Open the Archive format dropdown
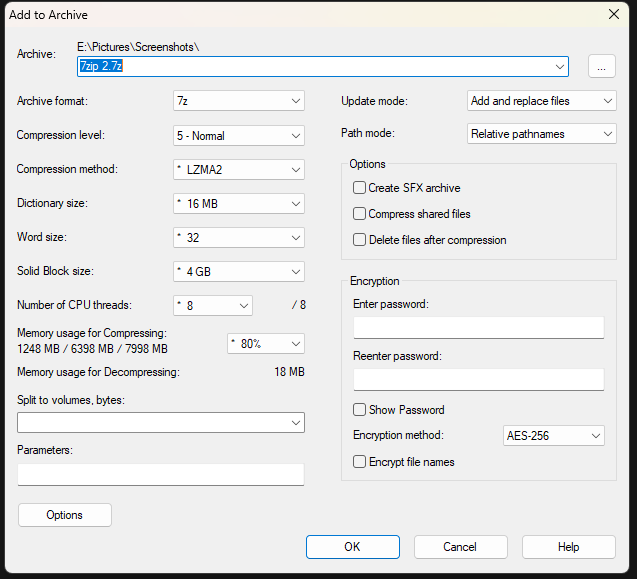The width and height of the screenshot is (637, 579). 238,101
